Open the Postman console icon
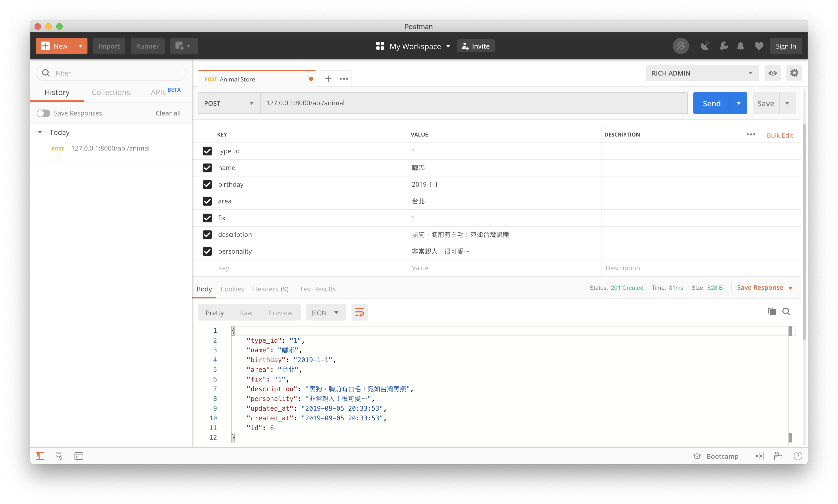Image resolution: width=838 pixels, height=504 pixels. 79,456
